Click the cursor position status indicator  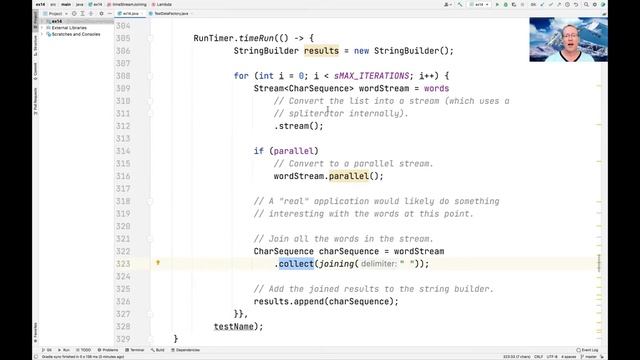point(517,357)
